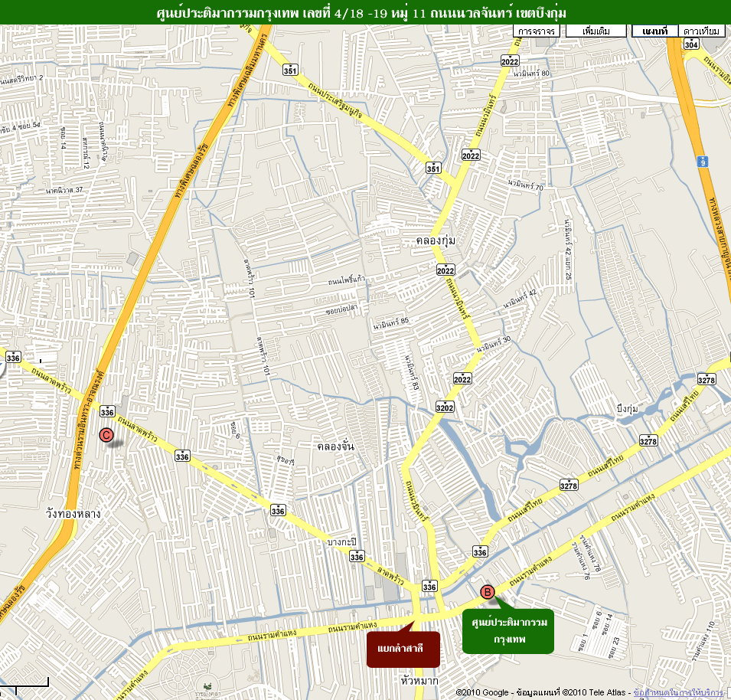Click the คลองกุ่ม district label

436,241
